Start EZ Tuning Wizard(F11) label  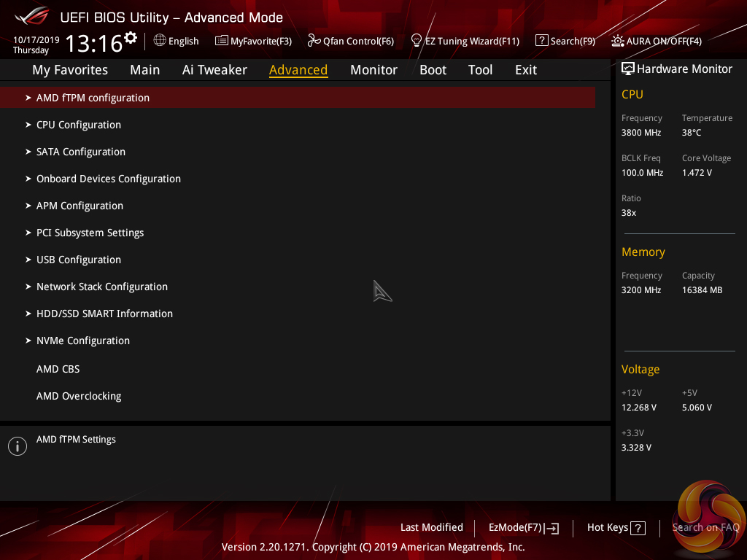tap(472, 42)
